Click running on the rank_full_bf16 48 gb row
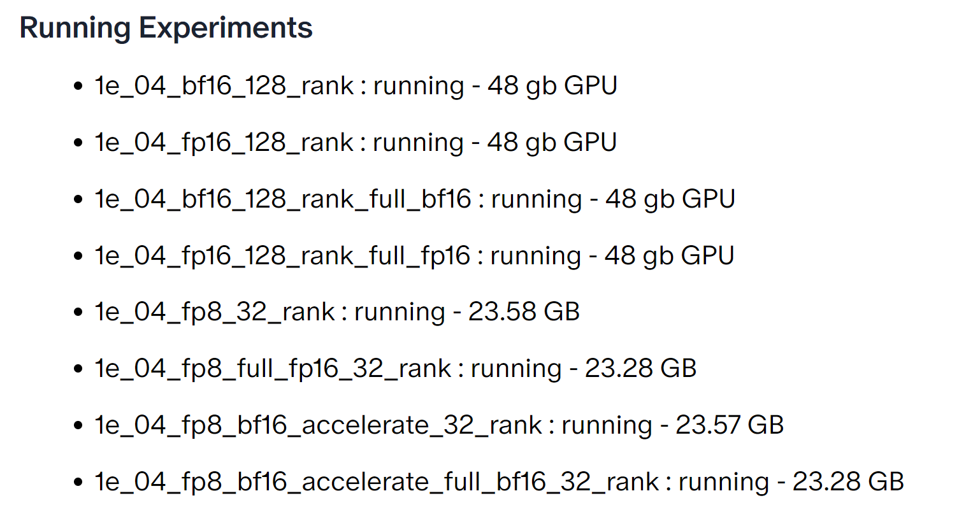980x519 pixels. click(x=537, y=199)
